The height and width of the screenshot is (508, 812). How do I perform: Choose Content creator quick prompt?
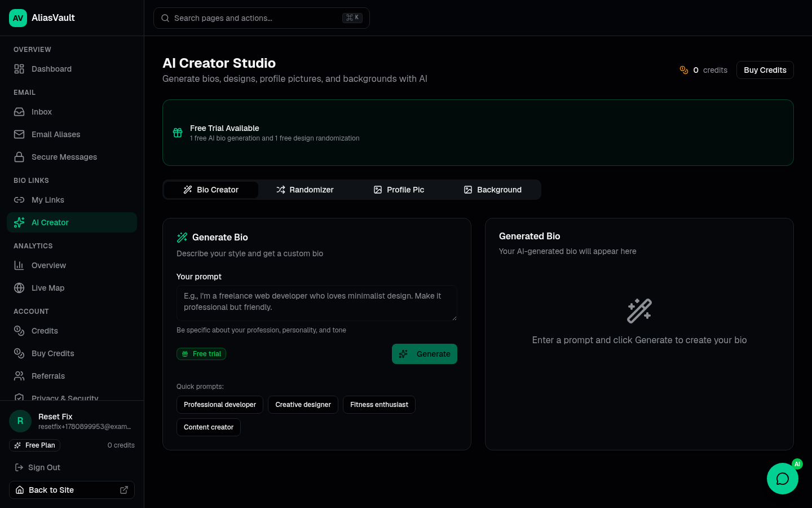tap(209, 427)
